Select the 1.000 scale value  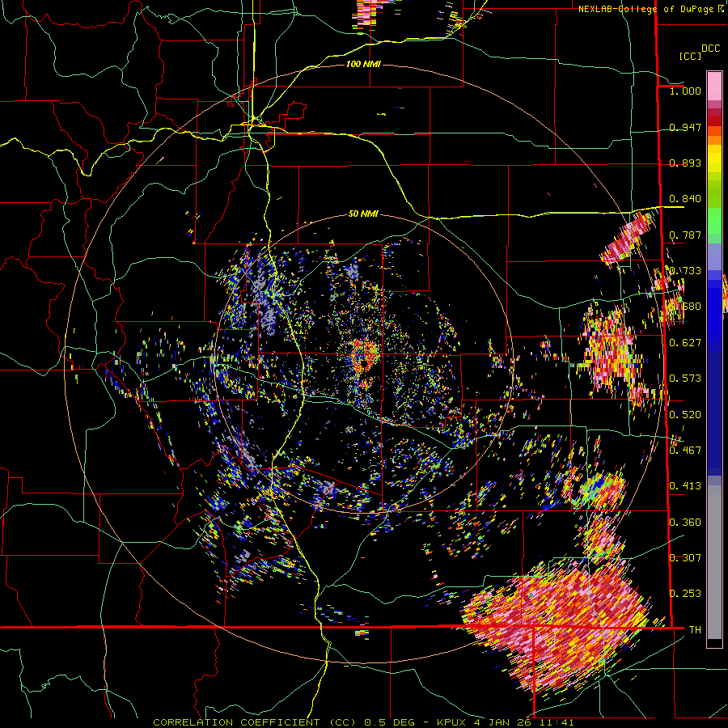click(685, 91)
